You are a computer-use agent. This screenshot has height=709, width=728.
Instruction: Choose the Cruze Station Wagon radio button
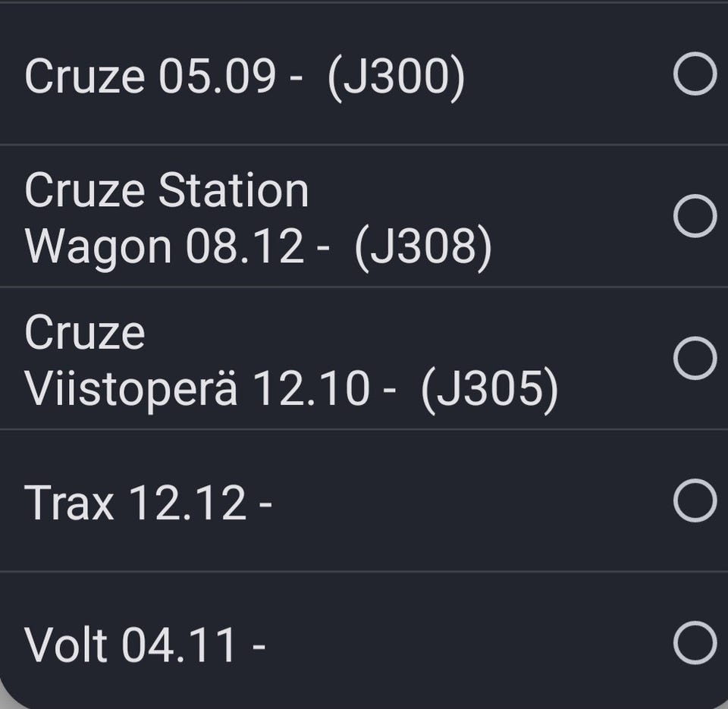click(x=694, y=216)
